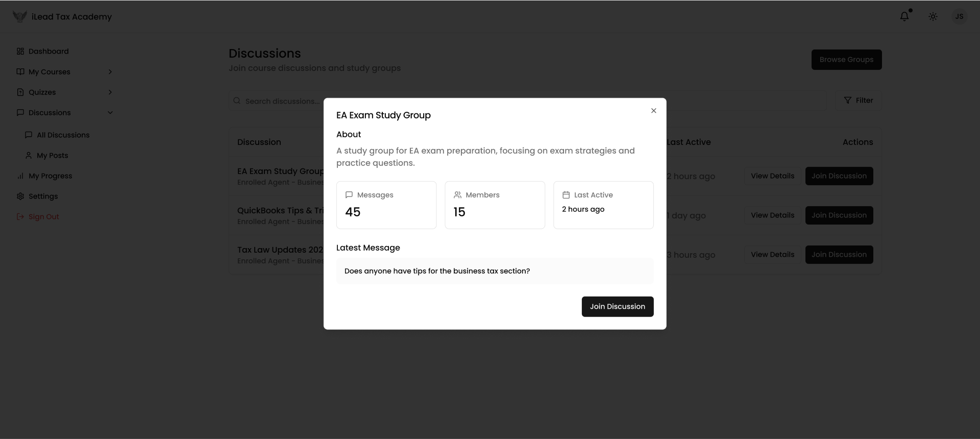
Task: Select All Discussions in sidebar
Action: pos(63,135)
